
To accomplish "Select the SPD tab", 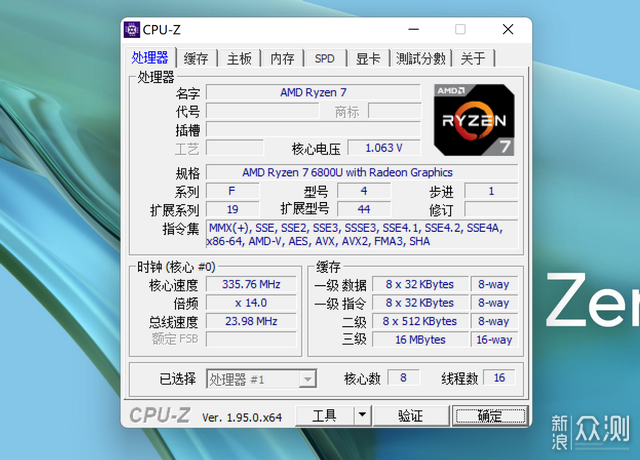I will point(324,58).
